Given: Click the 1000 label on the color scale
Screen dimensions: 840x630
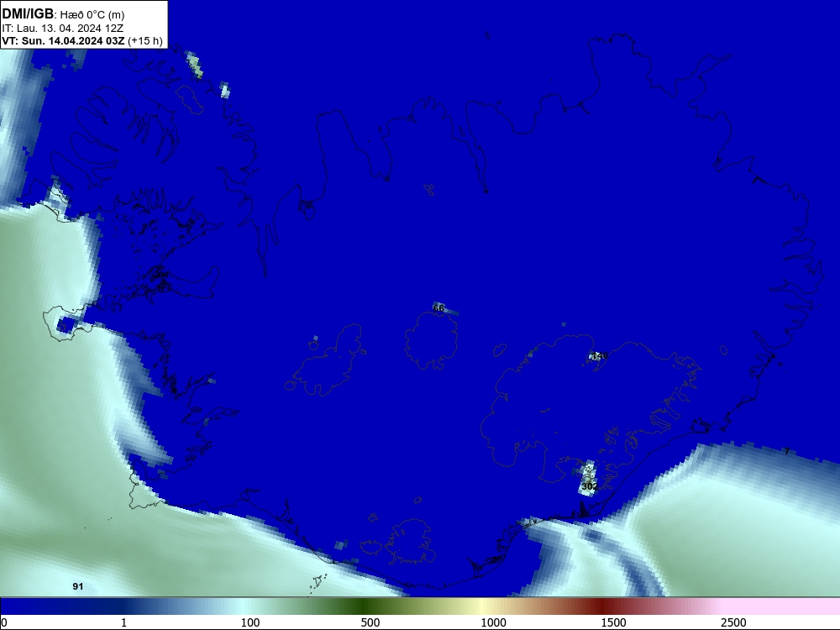Looking at the screenshot, I should tap(493, 622).
